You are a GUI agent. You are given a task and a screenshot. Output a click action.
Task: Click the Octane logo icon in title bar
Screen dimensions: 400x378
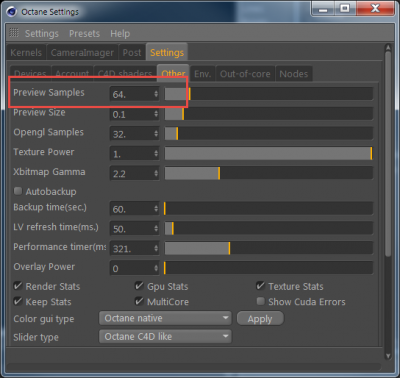pos(11,11)
